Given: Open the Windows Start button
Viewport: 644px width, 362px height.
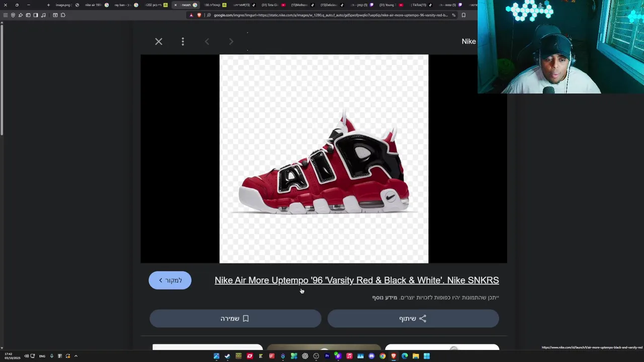Looking at the screenshot, I should (427, 356).
